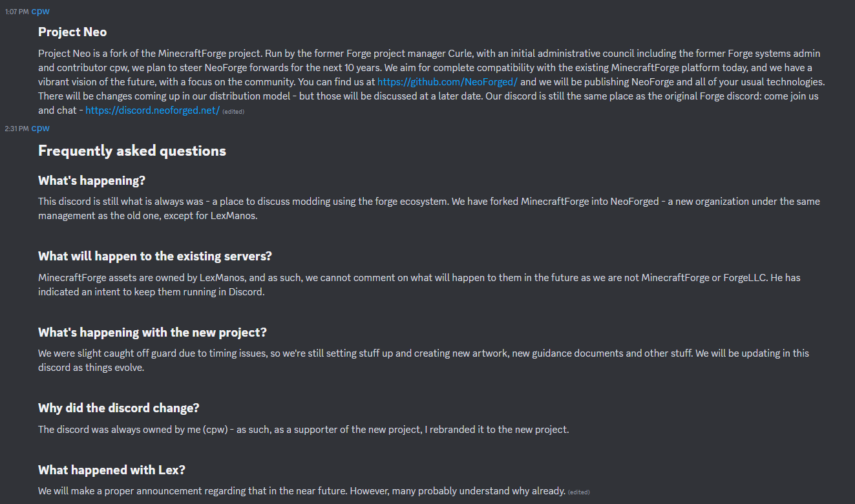This screenshot has width=855, height=504.
Task: Click the Project Neo heading
Action: 72,32
